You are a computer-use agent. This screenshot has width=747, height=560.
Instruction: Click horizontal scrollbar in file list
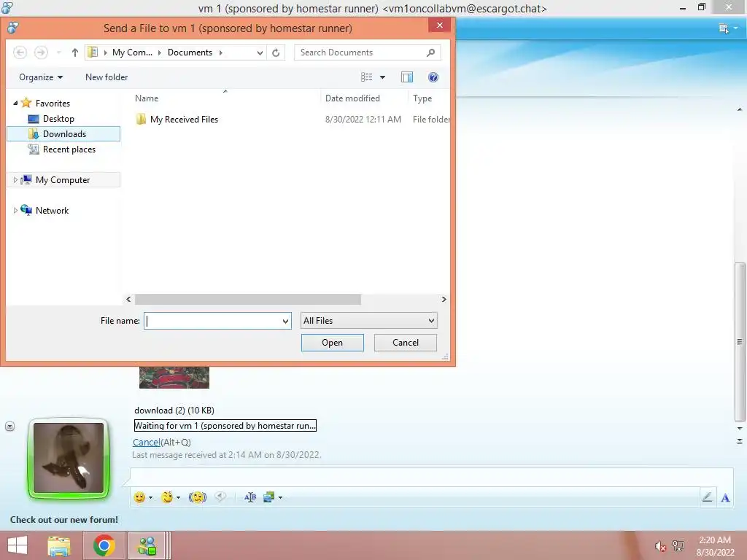click(248, 299)
